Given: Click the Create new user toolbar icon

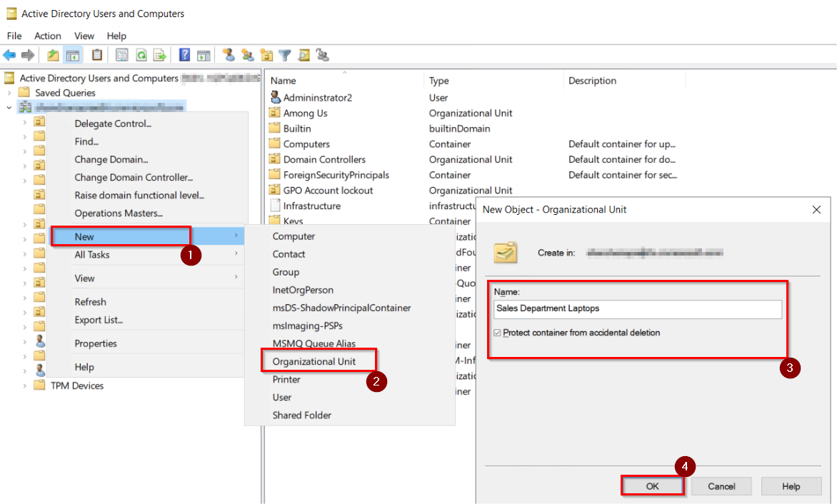Looking at the screenshot, I should pyautogui.click(x=229, y=55).
